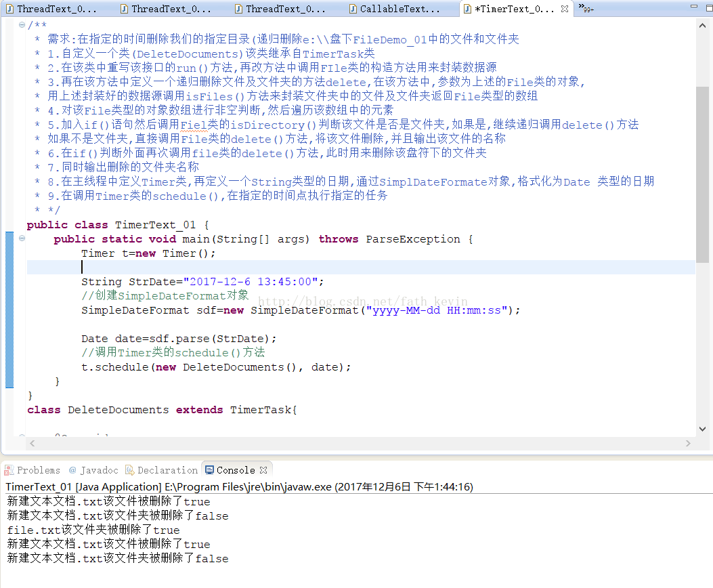This screenshot has width=713, height=588.
Task: Open the Problems view tab
Action: [33, 470]
